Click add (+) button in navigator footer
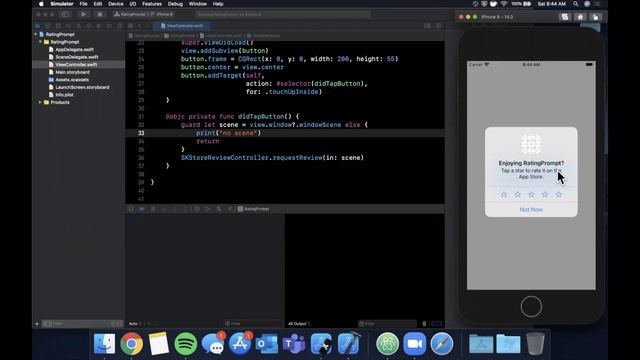 point(37,324)
